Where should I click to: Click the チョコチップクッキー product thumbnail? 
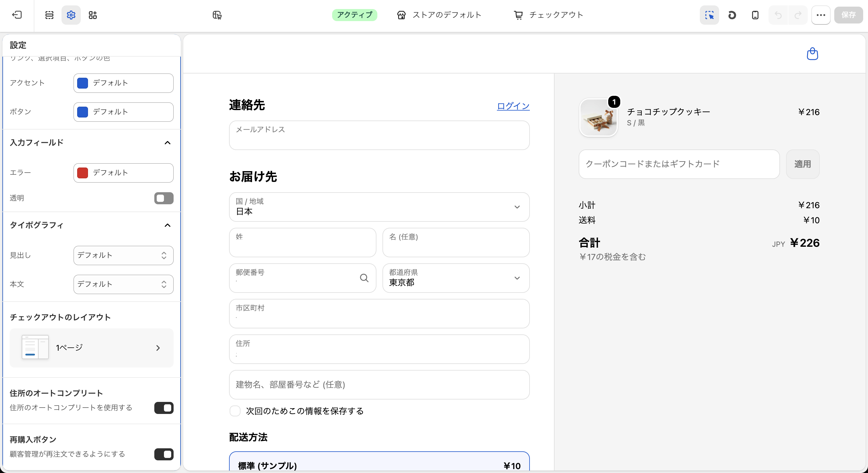click(599, 117)
